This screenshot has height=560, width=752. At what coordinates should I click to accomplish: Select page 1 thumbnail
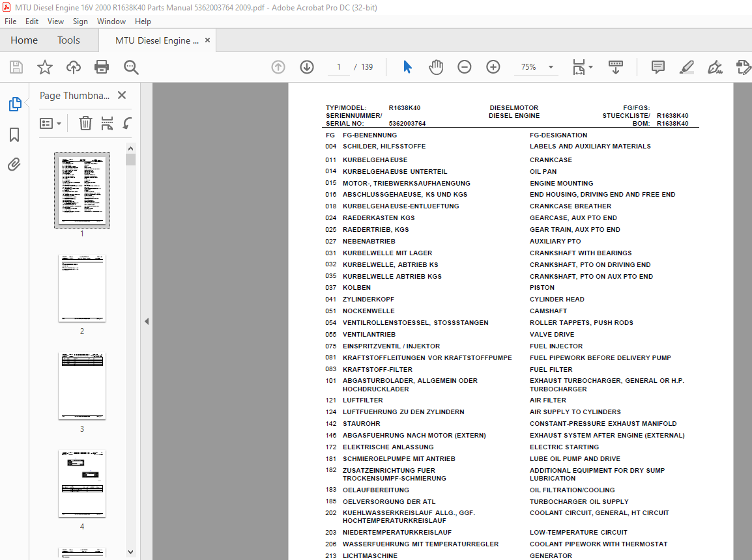click(x=82, y=190)
